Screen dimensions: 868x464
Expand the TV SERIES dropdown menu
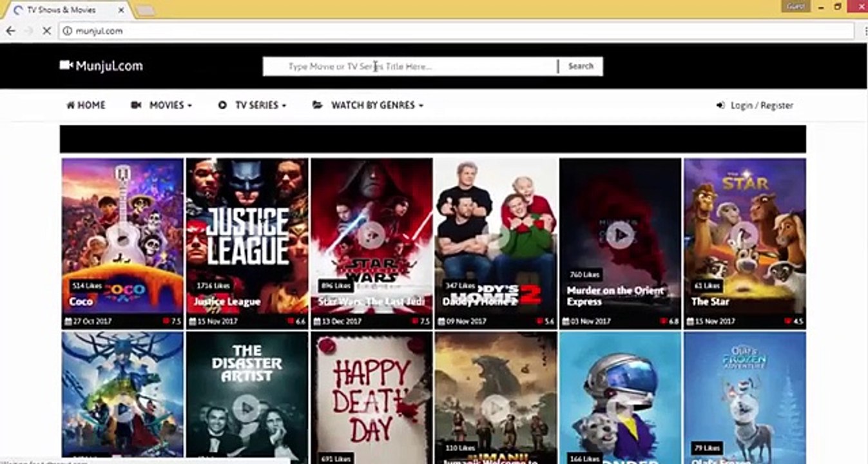[x=252, y=105]
